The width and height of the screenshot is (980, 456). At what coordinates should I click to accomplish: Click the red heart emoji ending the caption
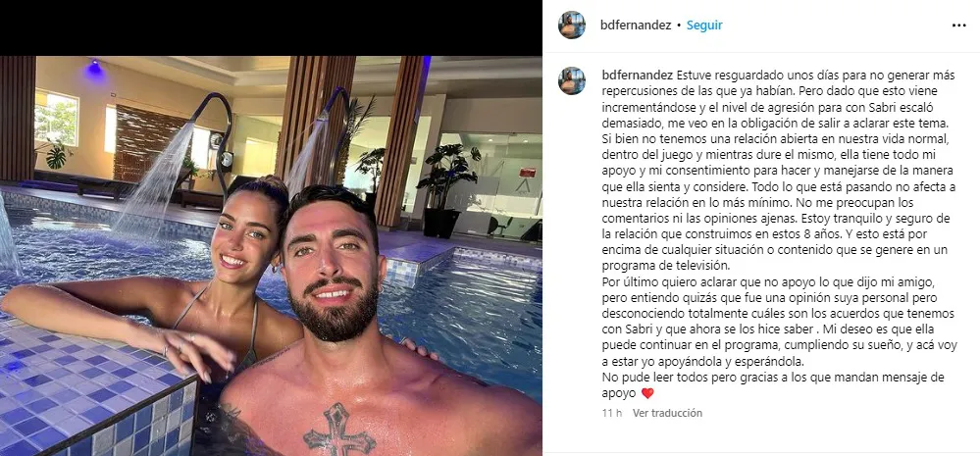(x=646, y=393)
